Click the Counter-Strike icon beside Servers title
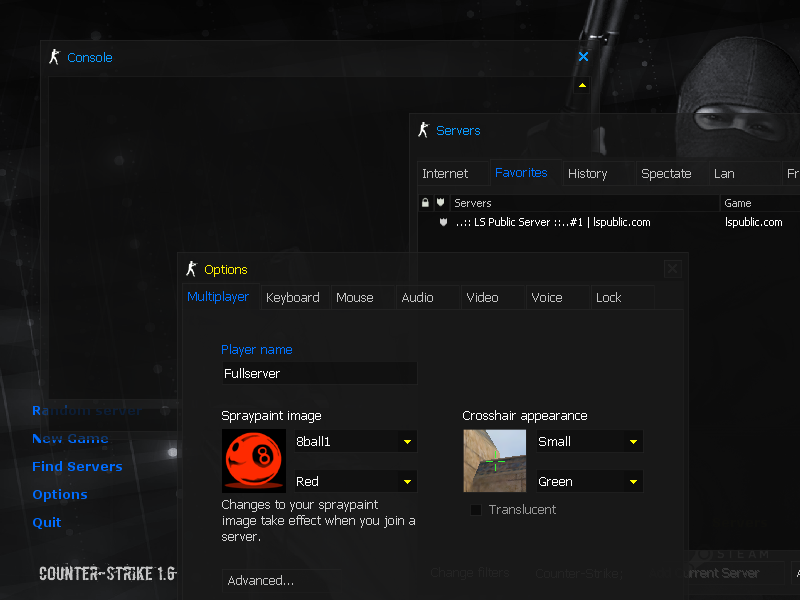This screenshot has width=800, height=600. 423,130
